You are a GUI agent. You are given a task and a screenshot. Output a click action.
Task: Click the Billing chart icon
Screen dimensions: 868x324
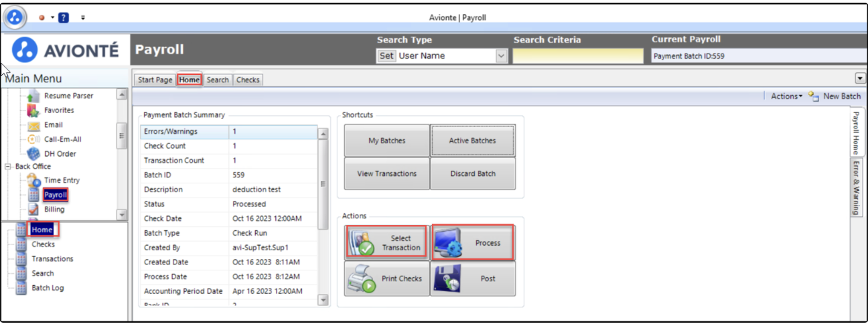point(34,210)
